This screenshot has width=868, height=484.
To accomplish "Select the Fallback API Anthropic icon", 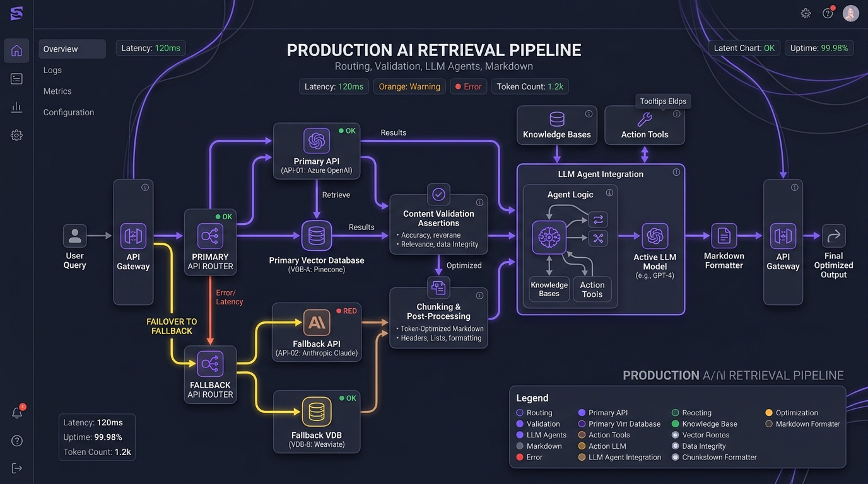I will point(317,323).
